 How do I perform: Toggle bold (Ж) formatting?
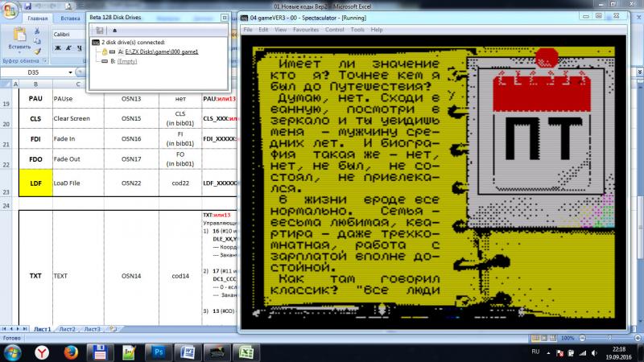coord(58,48)
